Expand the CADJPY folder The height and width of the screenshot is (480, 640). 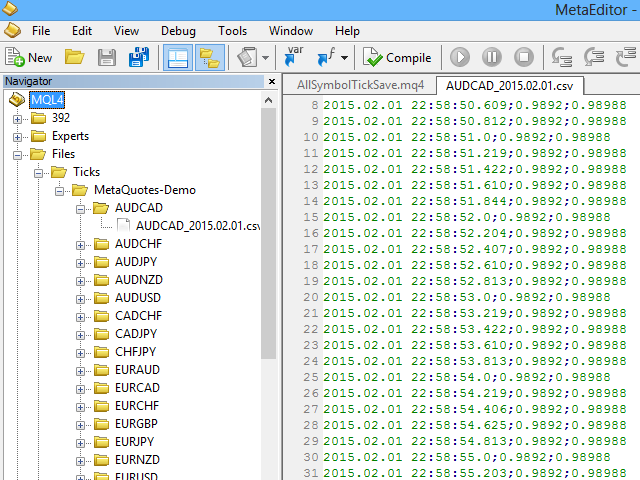[x=80, y=335]
